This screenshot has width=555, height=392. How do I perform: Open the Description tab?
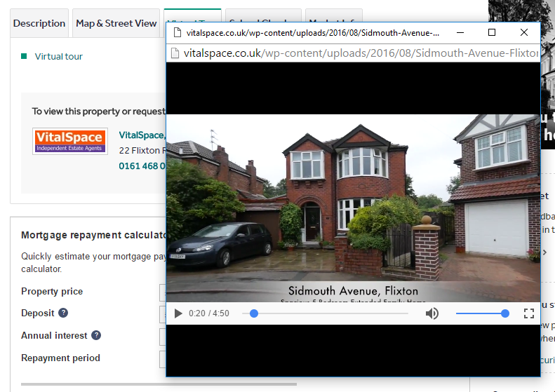(39, 23)
